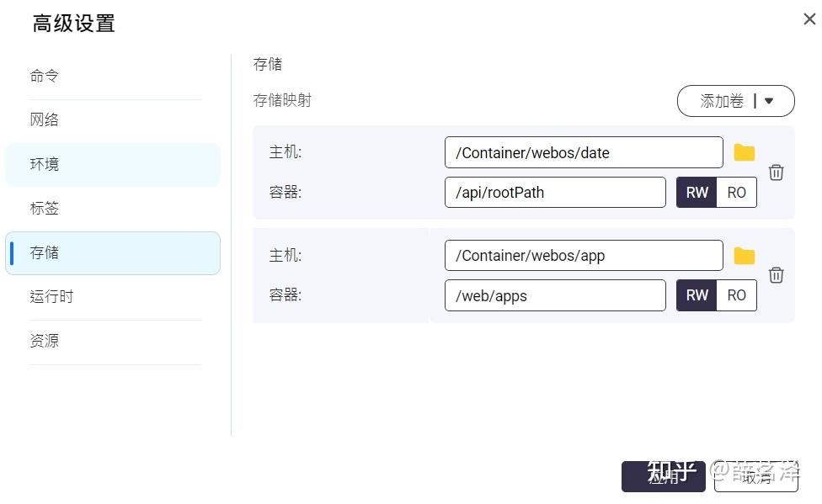This screenshot has width=822, height=504.
Task: Open the 网络 settings section
Action: (x=44, y=119)
